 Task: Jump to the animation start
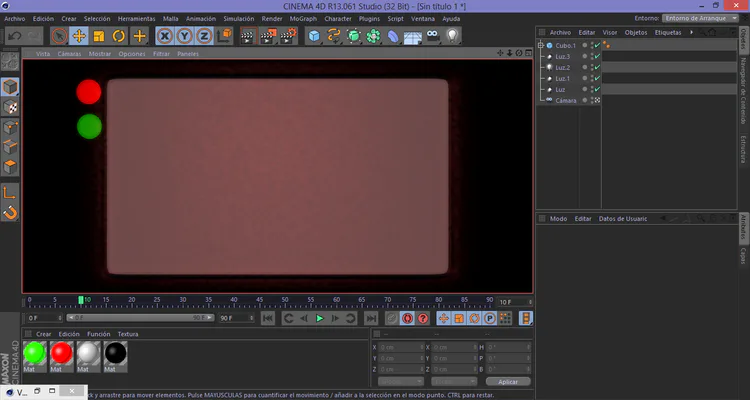coord(268,318)
